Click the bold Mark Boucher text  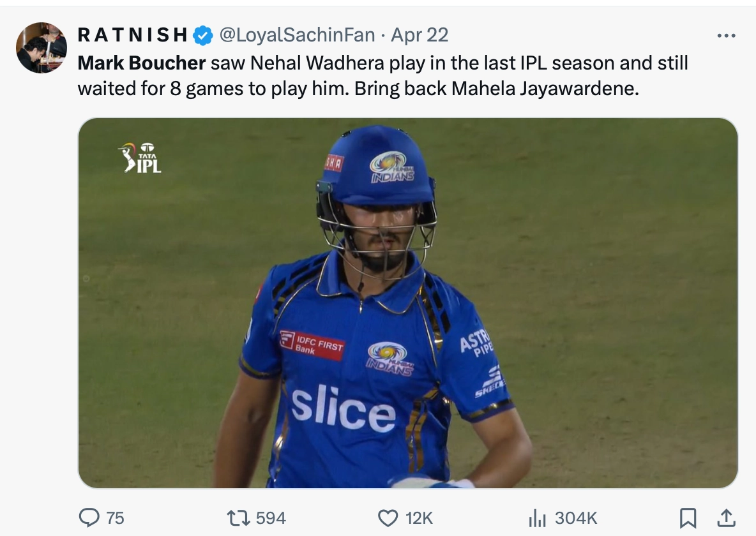click(x=142, y=63)
